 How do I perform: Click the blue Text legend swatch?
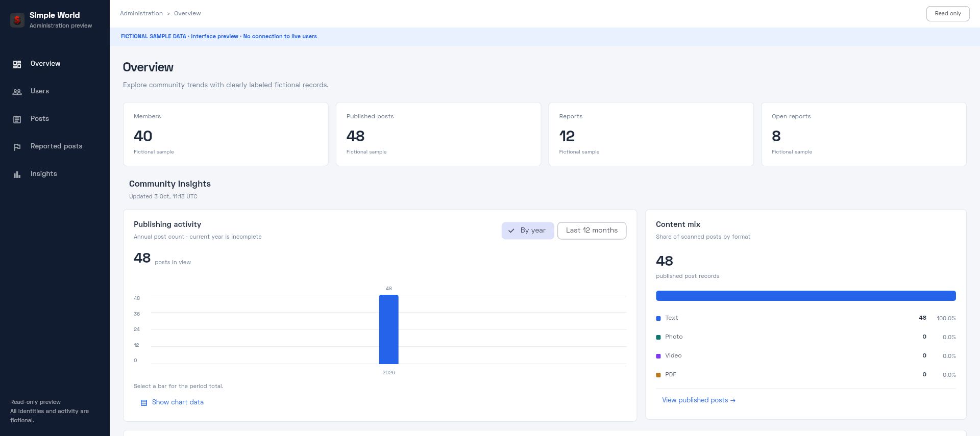click(x=658, y=319)
